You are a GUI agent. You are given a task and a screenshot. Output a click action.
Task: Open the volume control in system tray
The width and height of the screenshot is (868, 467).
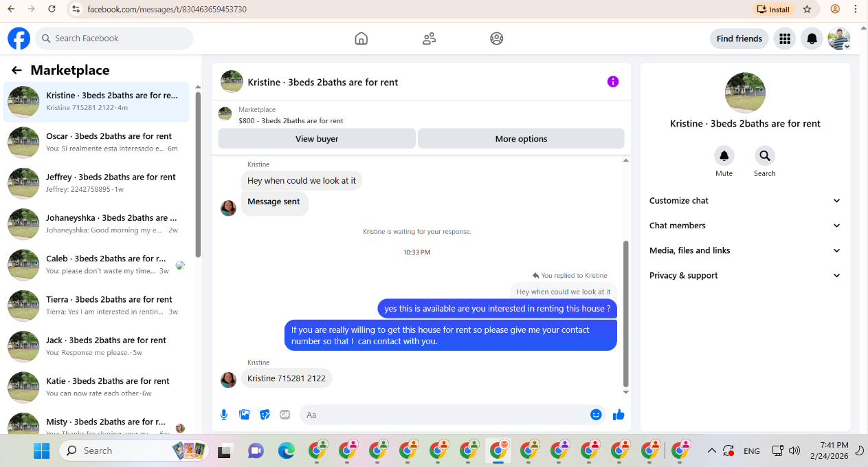794,450
